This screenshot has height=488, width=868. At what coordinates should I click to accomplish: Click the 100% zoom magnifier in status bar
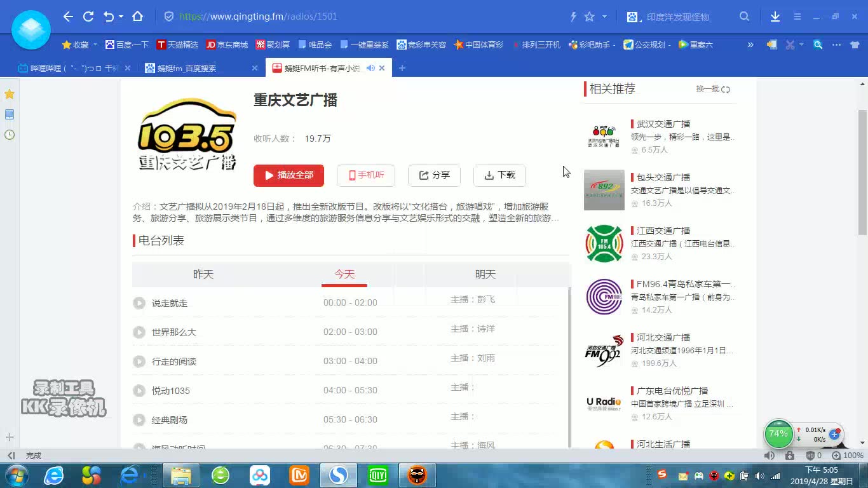(x=837, y=456)
